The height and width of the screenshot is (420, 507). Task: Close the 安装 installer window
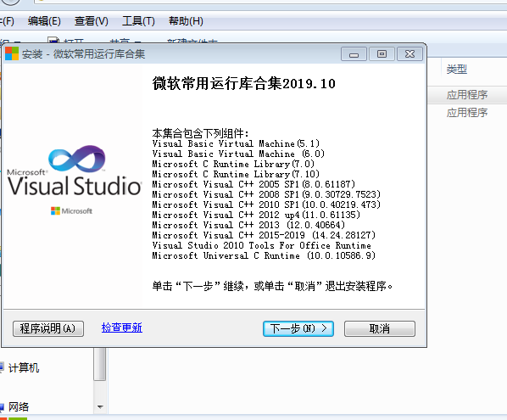tap(409, 54)
